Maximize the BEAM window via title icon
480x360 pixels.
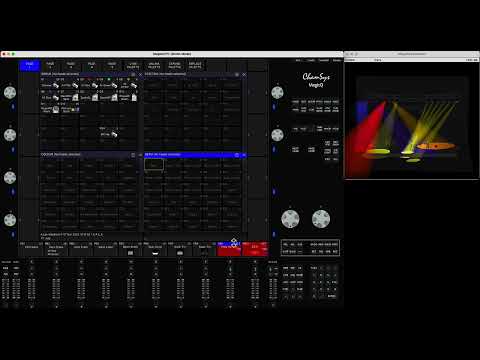(x=237, y=74)
